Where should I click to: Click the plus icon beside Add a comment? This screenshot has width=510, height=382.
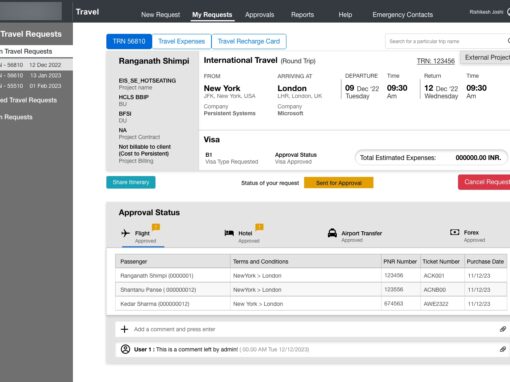click(124, 329)
